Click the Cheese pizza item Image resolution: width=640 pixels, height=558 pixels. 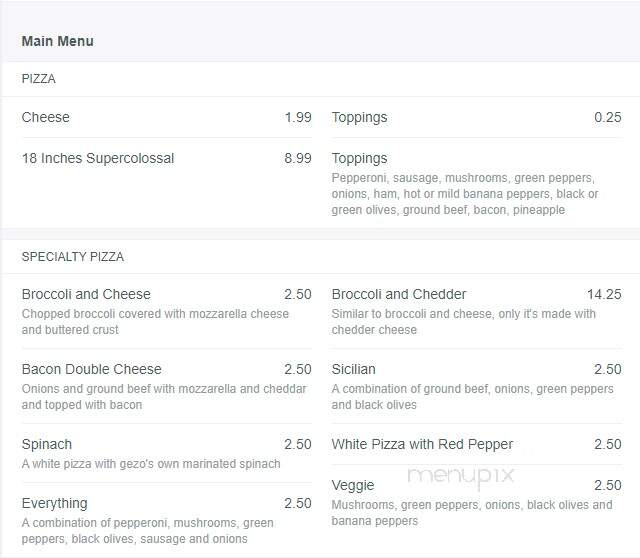[167, 118]
